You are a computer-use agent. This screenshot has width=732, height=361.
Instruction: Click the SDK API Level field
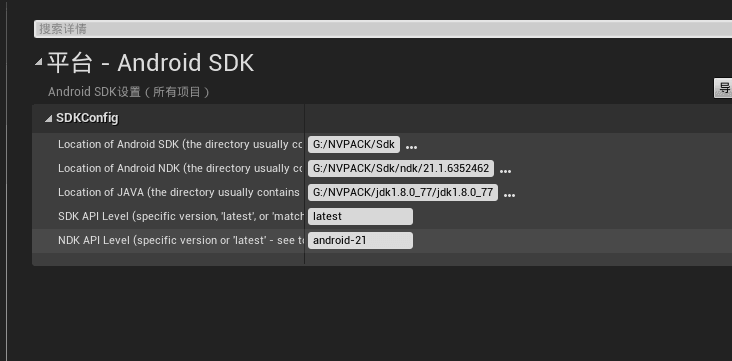point(360,216)
